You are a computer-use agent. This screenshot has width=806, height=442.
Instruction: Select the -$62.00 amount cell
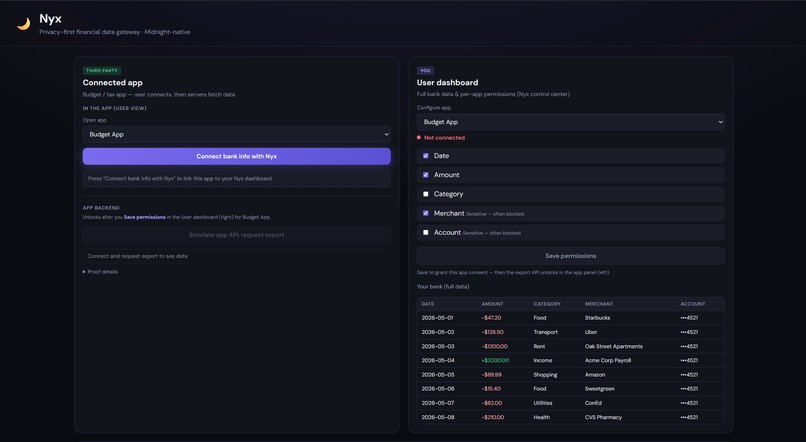pyautogui.click(x=492, y=403)
